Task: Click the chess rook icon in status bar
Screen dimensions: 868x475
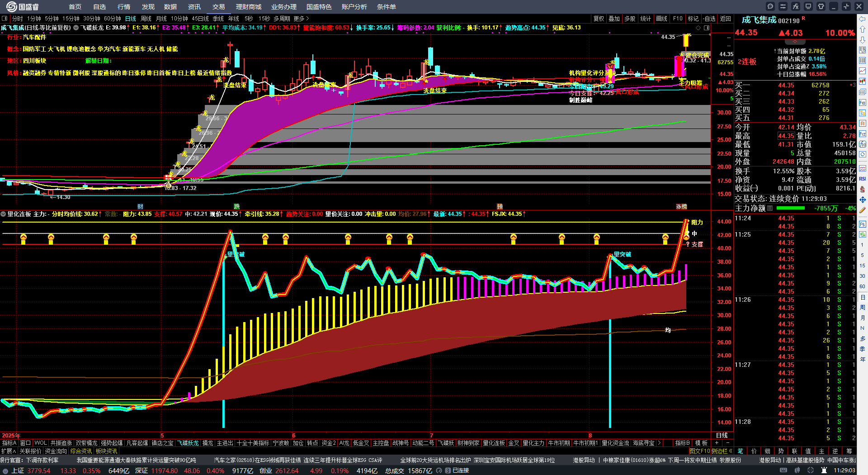Action: [x=825, y=470]
